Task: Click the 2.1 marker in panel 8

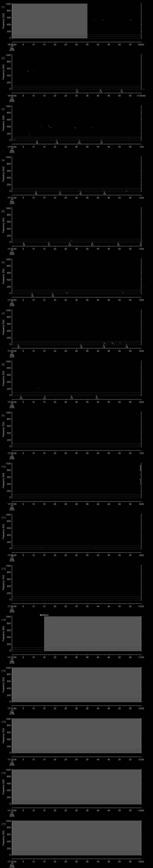Action: click(45, 398)
